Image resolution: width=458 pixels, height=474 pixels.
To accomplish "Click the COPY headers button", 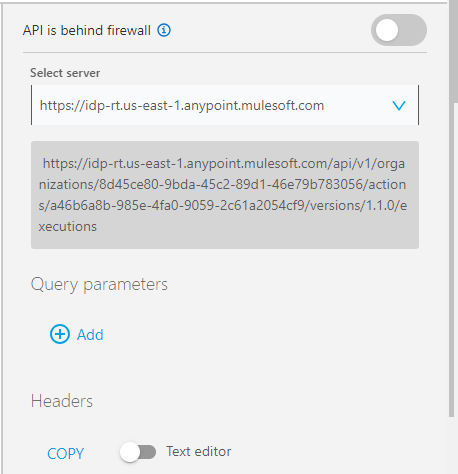I will [x=66, y=453].
